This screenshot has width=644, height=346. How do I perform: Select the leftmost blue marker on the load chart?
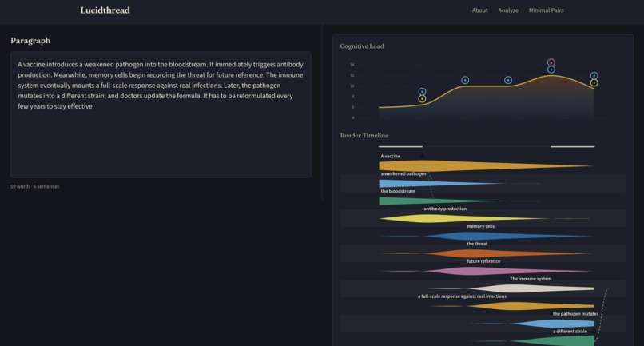click(x=422, y=92)
